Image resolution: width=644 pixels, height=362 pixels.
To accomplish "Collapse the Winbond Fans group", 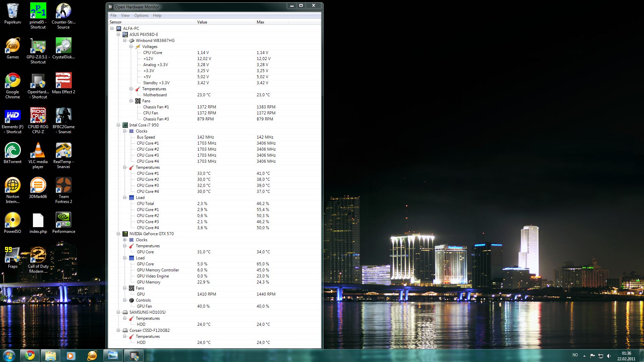I will [131, 101].
